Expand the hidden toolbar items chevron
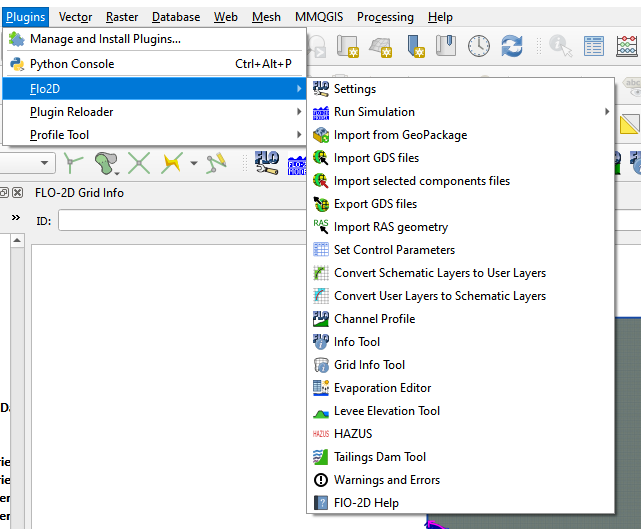641x529 pixels. pyautogui.click(x=16, y=217)
